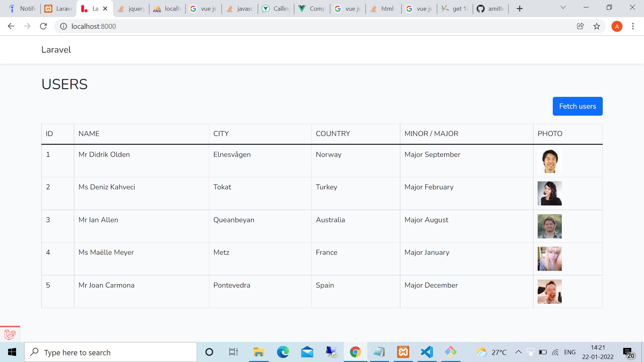This screenshot has width=644, height=362.
Task: Reload the page with refresh icon
Action: (43, 26)
